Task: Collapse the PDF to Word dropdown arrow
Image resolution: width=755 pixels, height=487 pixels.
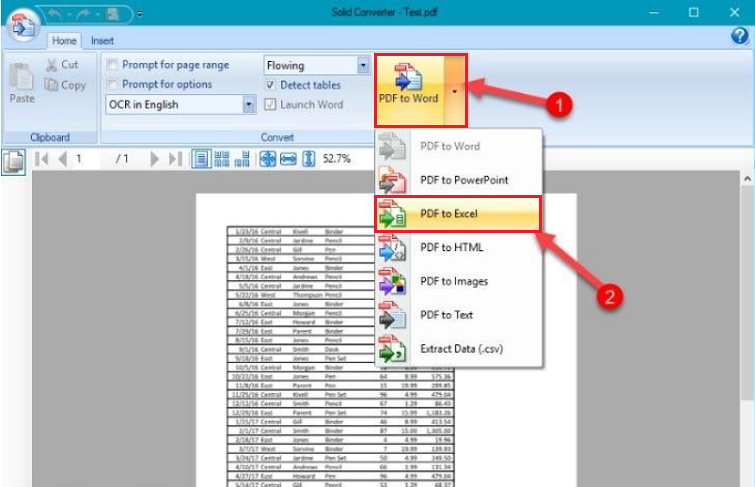Action: click(x=455, y=90)
